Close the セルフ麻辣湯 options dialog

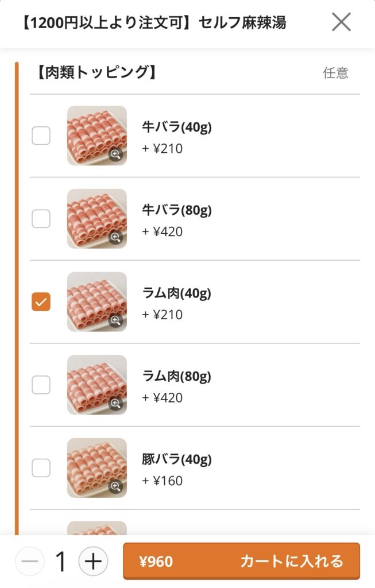[341, 22]
